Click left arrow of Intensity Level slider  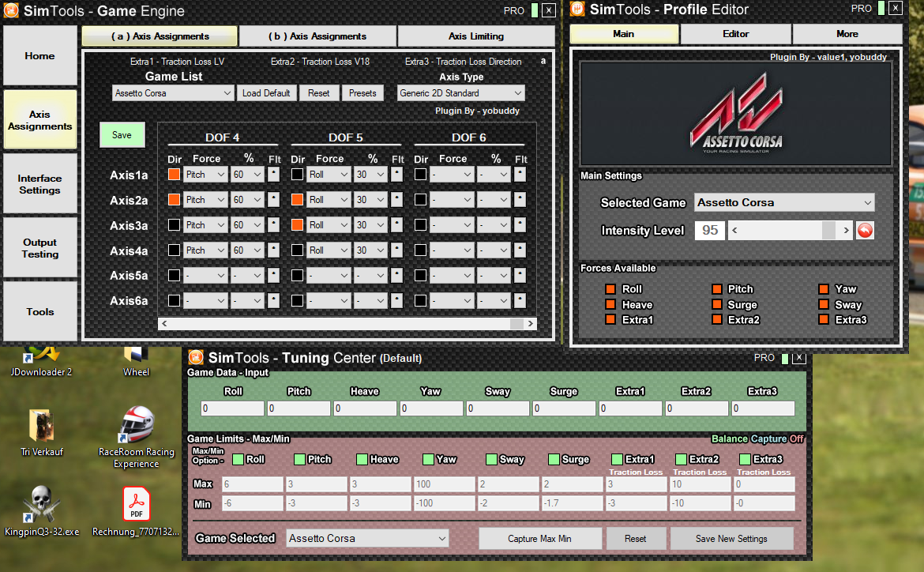pyautogui.click(x=734, y=231)
